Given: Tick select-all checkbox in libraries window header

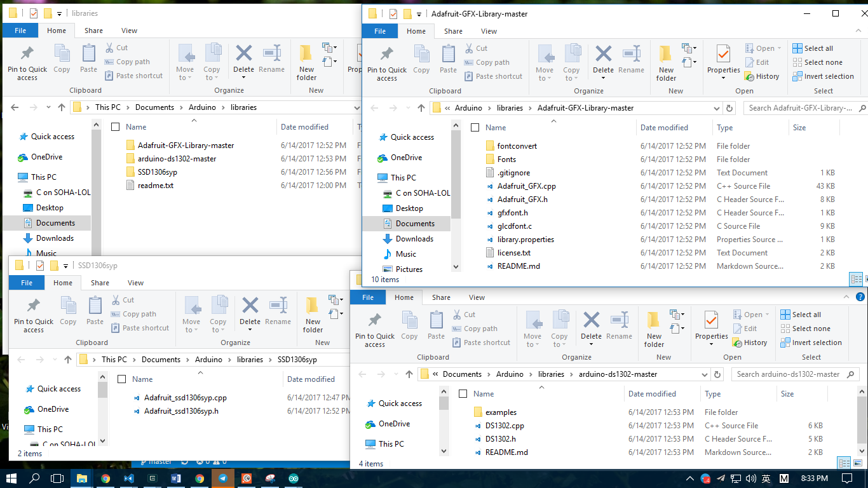Looking at the screenshot, I should pos(115,127).
